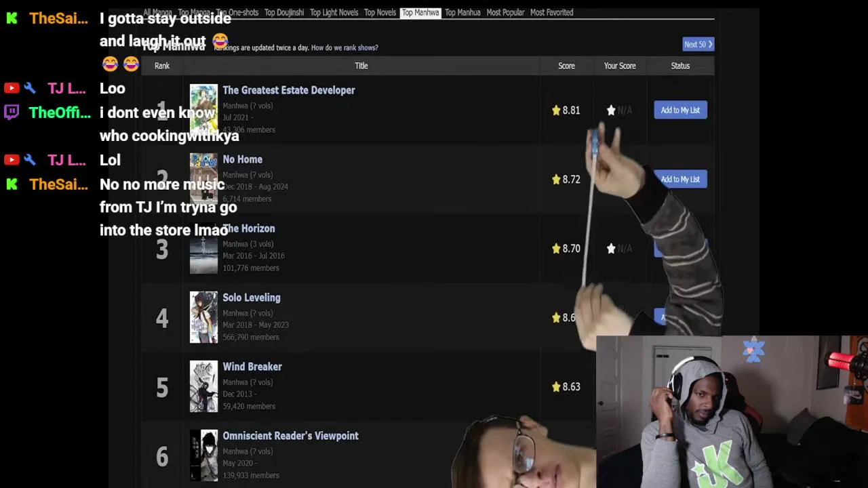Click the YouTube icon next to "Lol" message
868x488 pixels.
click(x=12, y=160)
